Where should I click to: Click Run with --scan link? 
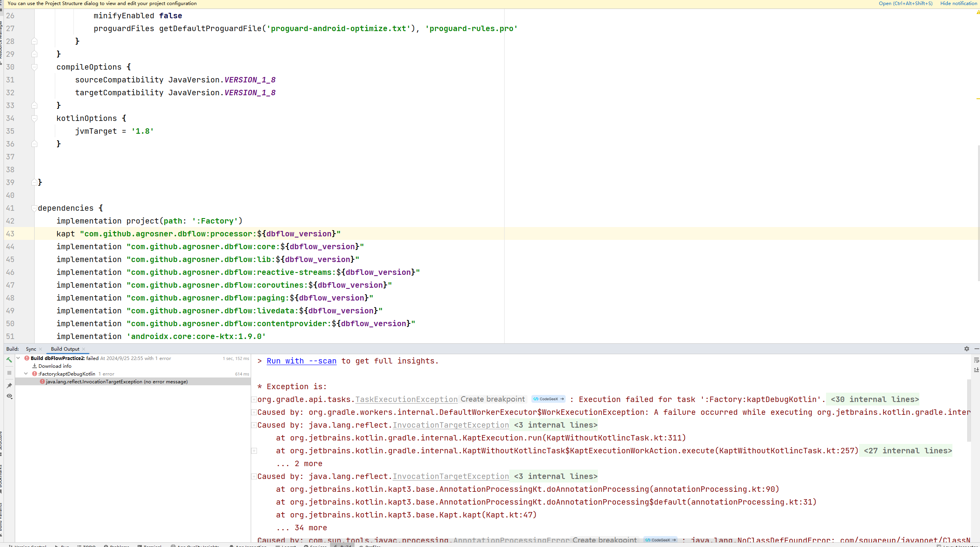tap(301, 361)
